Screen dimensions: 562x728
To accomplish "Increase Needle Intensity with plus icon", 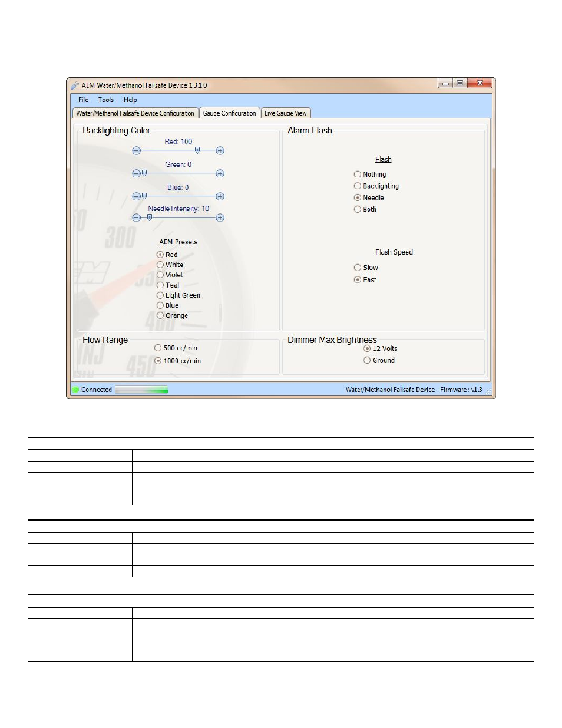I will point(220,218).
